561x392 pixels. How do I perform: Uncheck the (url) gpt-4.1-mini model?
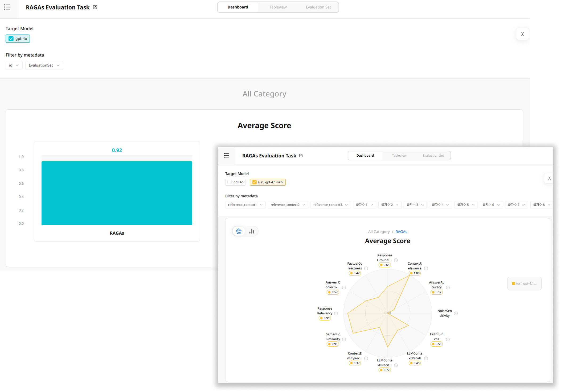255,182
